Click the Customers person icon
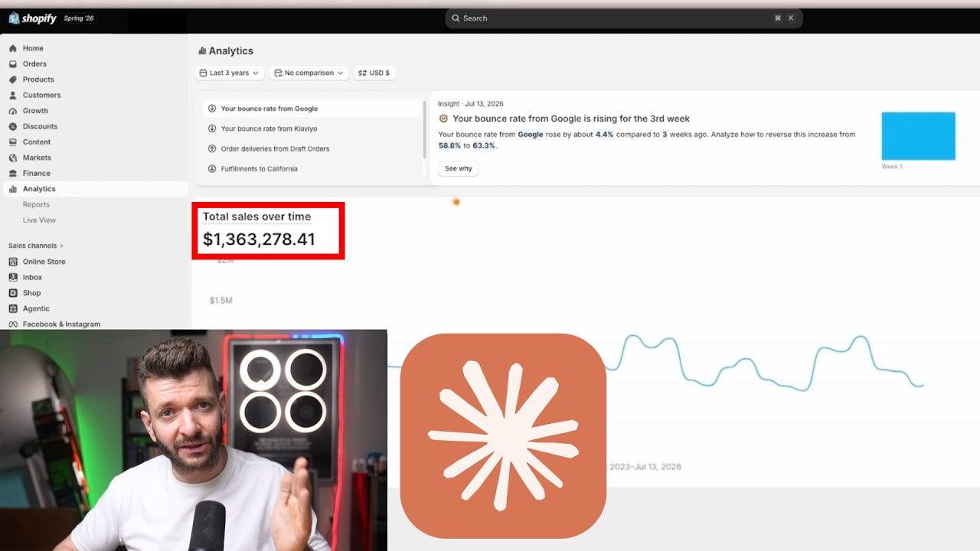 [x=13, y=95]
